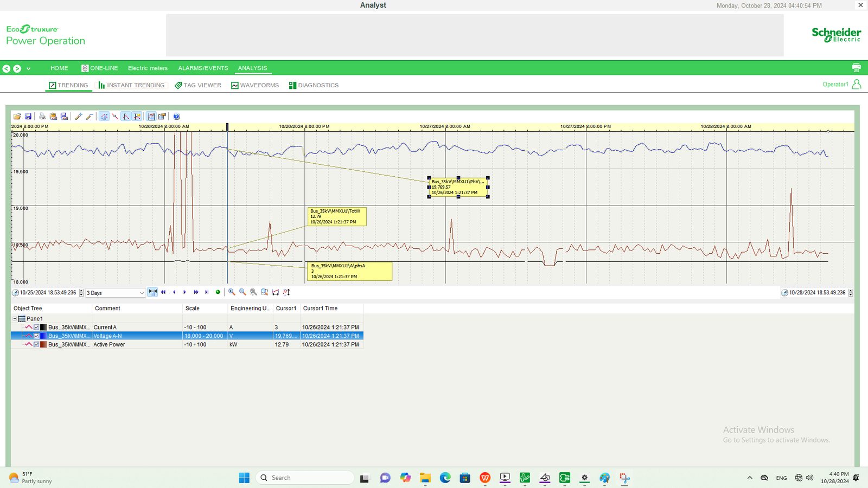Toggle the object tree panel button

click(151, 116)
